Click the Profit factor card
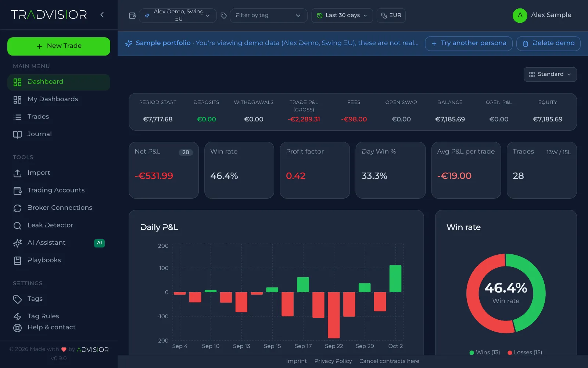 point(315,170)
